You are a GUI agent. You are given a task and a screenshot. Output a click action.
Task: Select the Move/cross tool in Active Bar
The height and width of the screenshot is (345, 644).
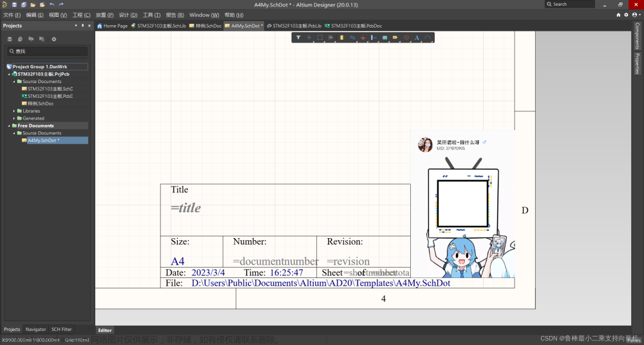(x=309, y=38)
